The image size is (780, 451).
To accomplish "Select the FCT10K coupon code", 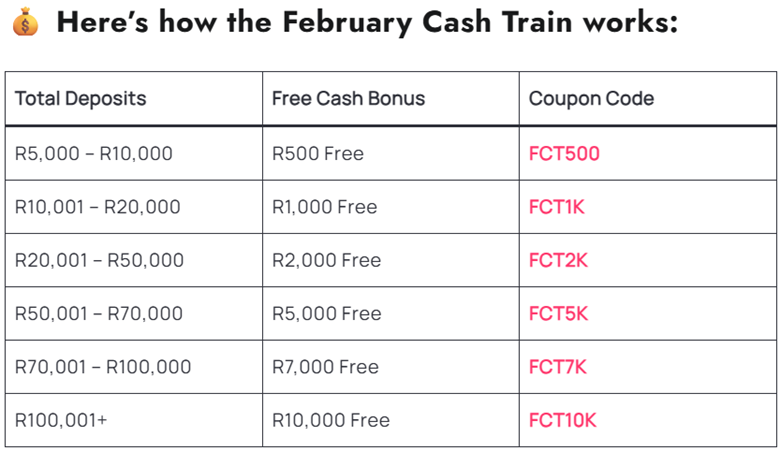I will click(563, 420).
